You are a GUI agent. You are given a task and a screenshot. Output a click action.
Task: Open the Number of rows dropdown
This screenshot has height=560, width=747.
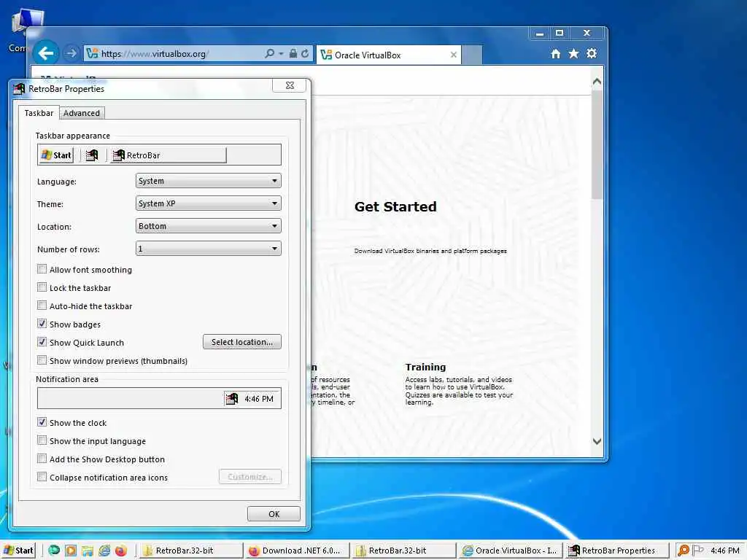point(208,248)
